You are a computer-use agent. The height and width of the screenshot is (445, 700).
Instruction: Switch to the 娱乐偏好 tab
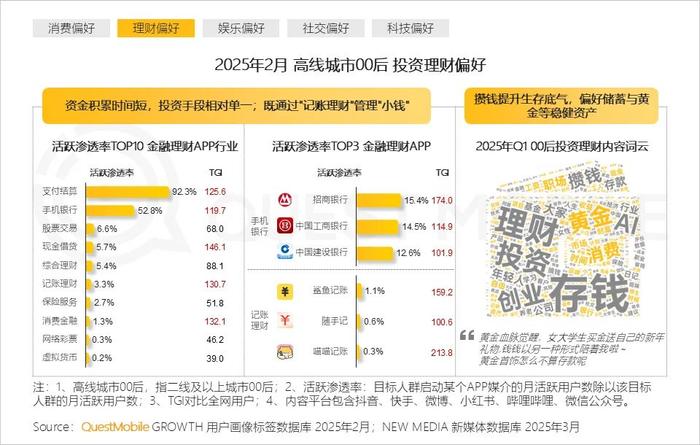(x=241, y=28)
